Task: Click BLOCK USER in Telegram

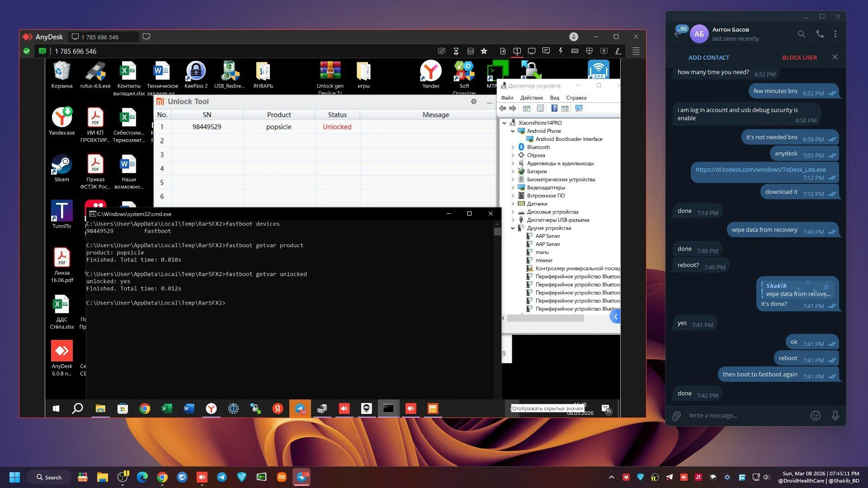Action: tap(799, 58)
